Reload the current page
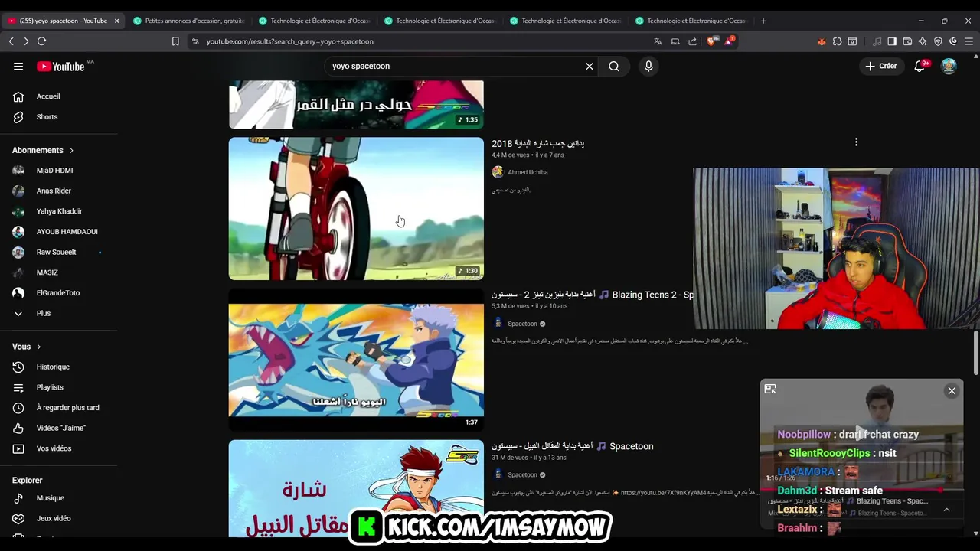The image size is (980, 551). coord(41,41)
